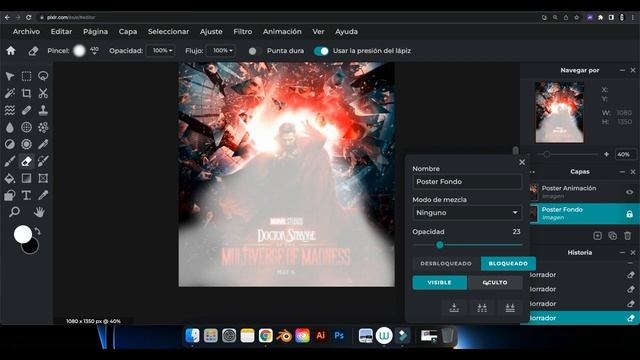
Task: Disable Usar la presión del lápiz
Action: tap(321, 51)
